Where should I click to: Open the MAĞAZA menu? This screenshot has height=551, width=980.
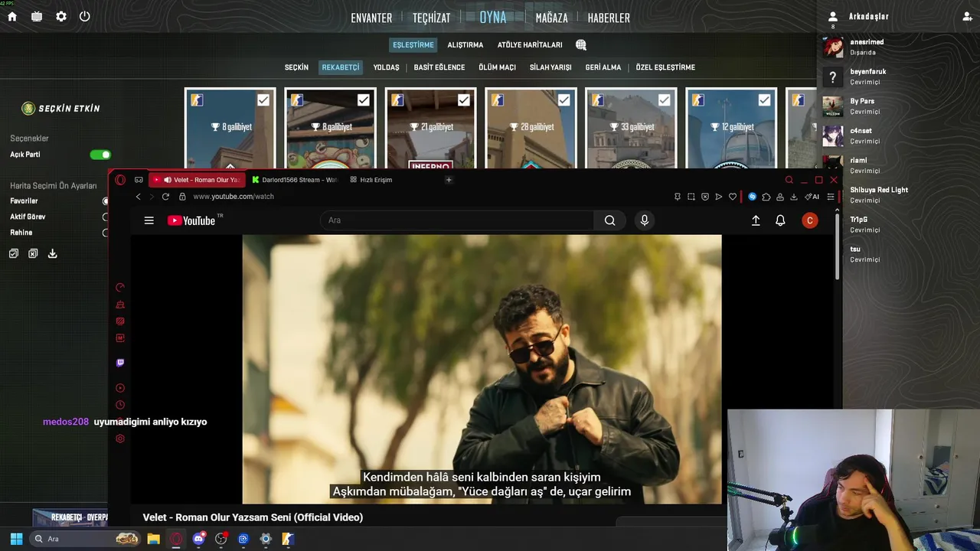(551, 18)
